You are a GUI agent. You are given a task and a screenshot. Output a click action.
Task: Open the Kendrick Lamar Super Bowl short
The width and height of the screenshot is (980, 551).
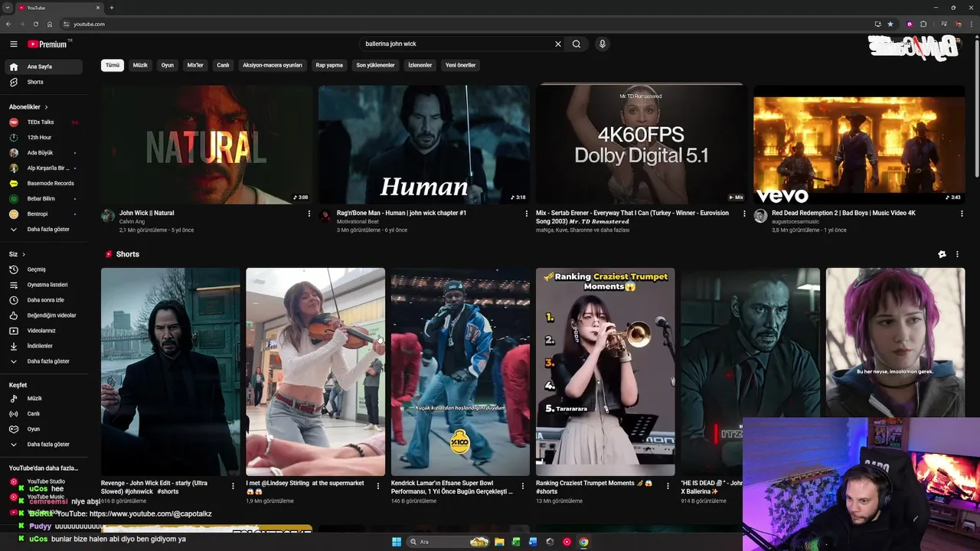(460, 372)
